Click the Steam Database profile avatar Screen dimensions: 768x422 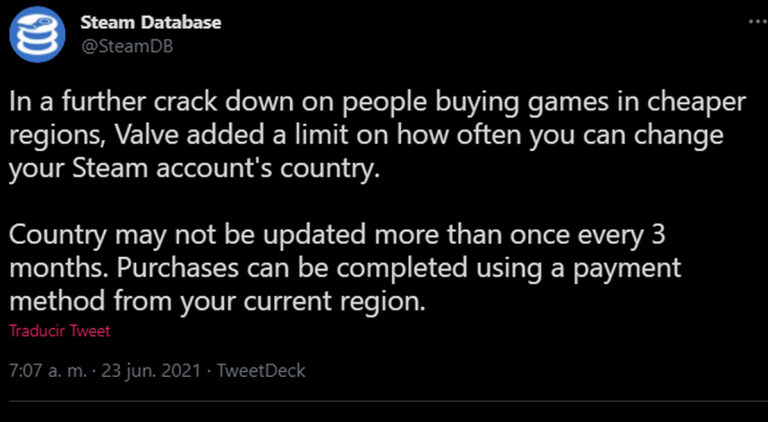[37, 35]
